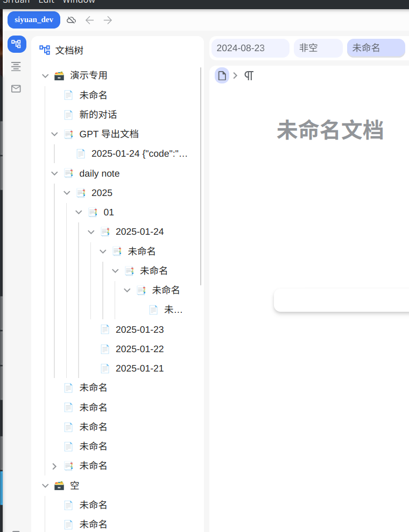
Task: Click the 空 notebook box icon
Action: pyautogui.click(x=59, y=486)
